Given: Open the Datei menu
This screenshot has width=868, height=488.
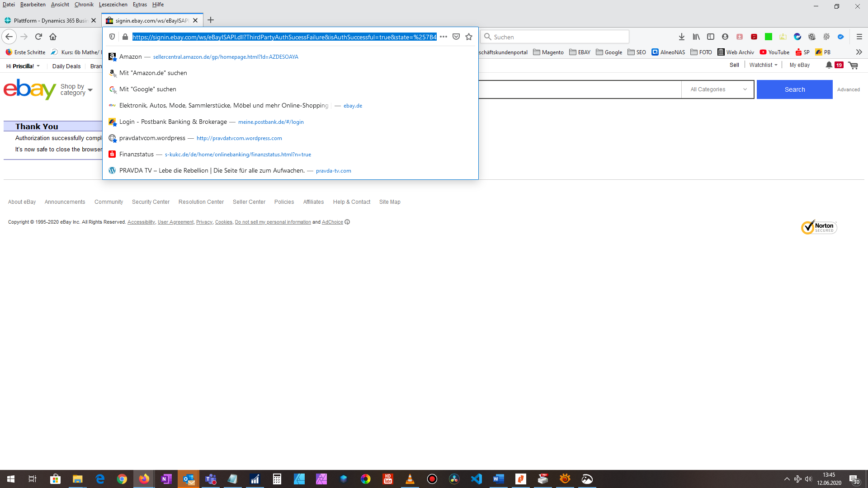Looking at the screenshot, I should tap(9, 5).
